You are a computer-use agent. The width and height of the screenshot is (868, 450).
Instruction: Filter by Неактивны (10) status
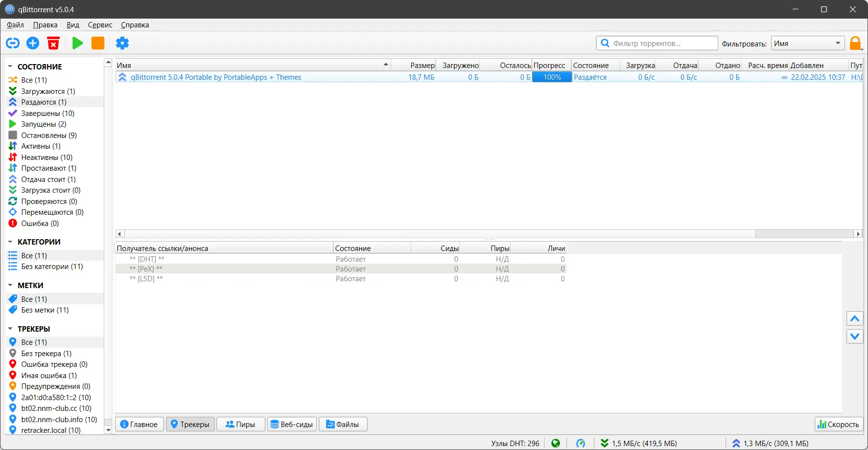pyautogui.click(x=47, y=157)
